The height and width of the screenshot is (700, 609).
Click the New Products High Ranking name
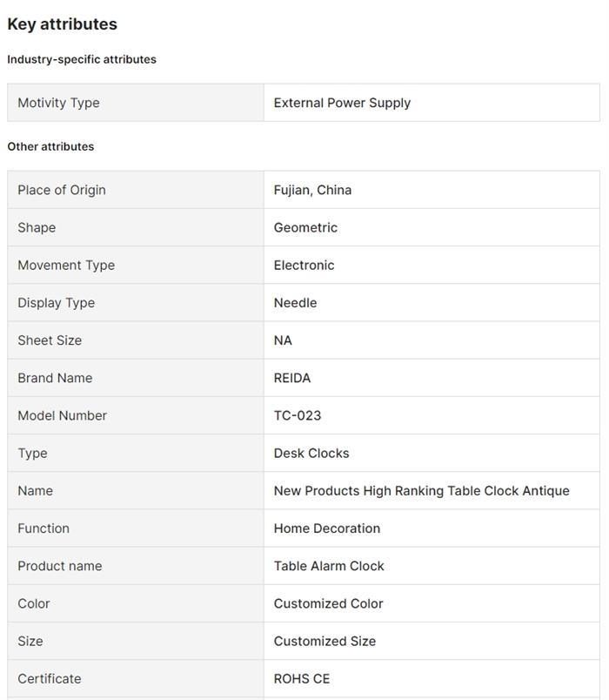point(421,490)
